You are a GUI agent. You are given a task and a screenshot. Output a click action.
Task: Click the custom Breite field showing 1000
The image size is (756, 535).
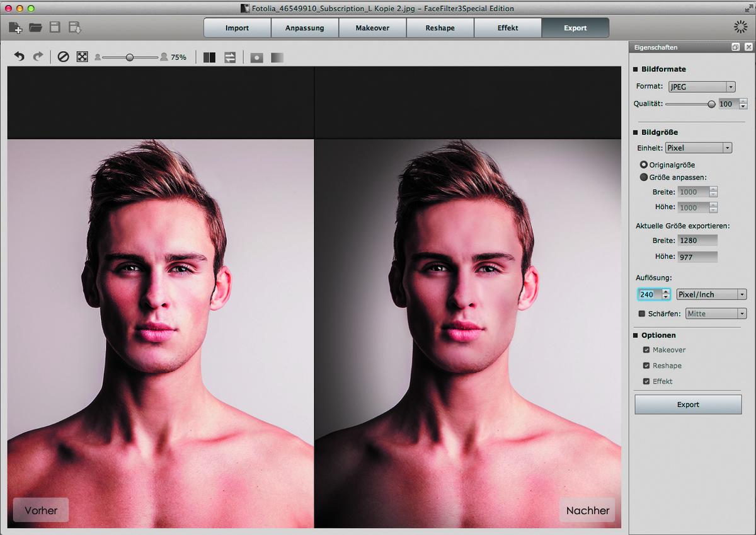pos(694,192)
